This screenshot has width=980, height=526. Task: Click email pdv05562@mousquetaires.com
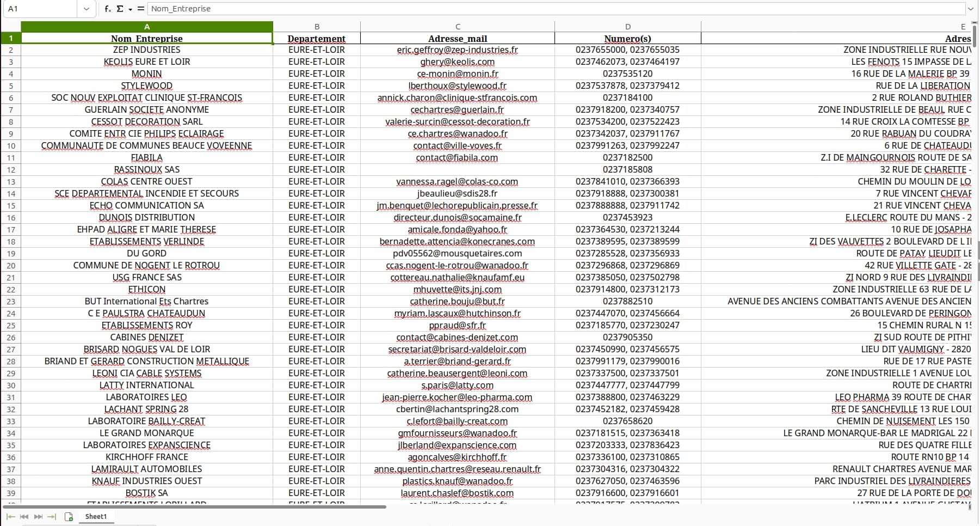click(x=458, y=254)
